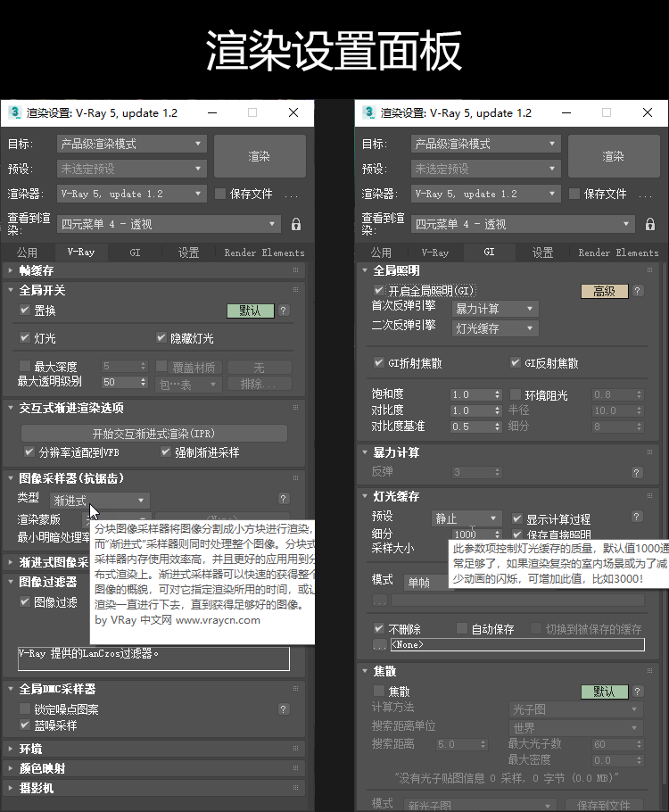Enable 自动保存 checkbox
This screenshot has height=812, width=669.
462,628
